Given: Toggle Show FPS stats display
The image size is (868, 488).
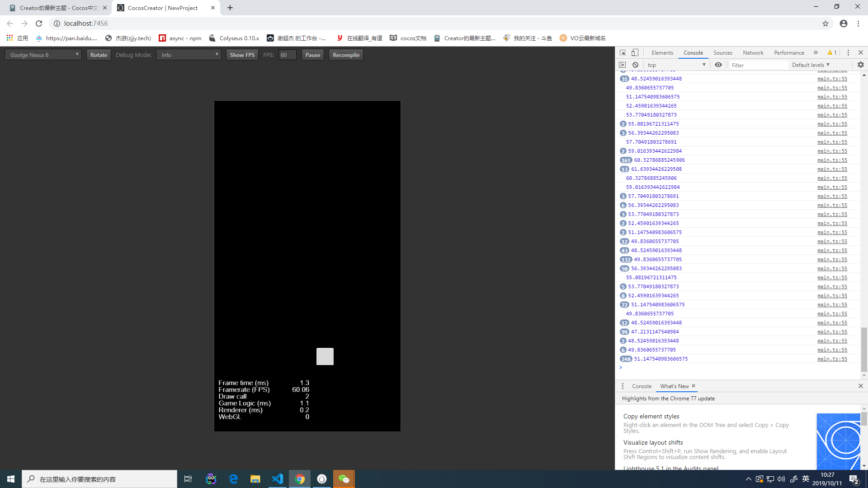Looking at the screenshot, I should (x=242, y=55).
